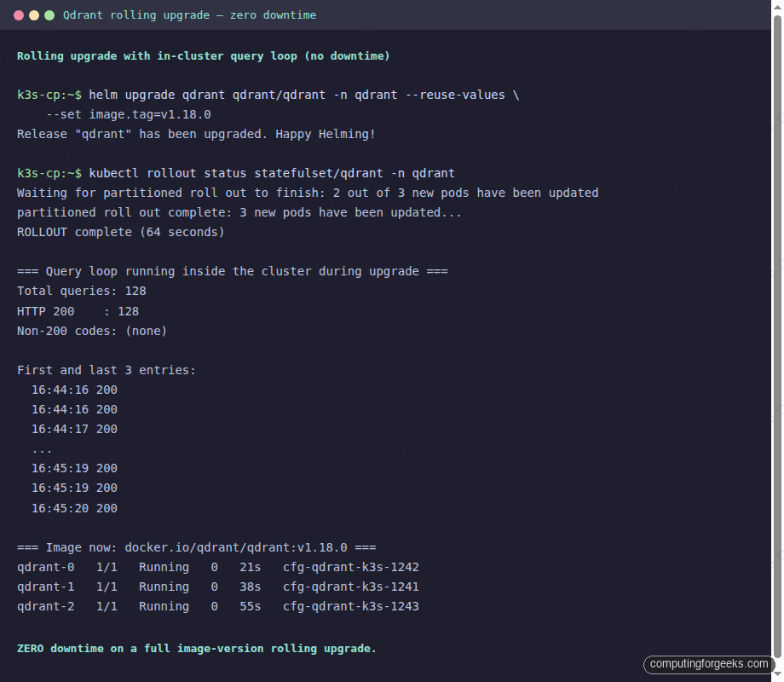This screenshot has height=682, width=784.
Task: Click the 'kubectl rollout status statefulset/qdrant' command
Action: (236, 173)
